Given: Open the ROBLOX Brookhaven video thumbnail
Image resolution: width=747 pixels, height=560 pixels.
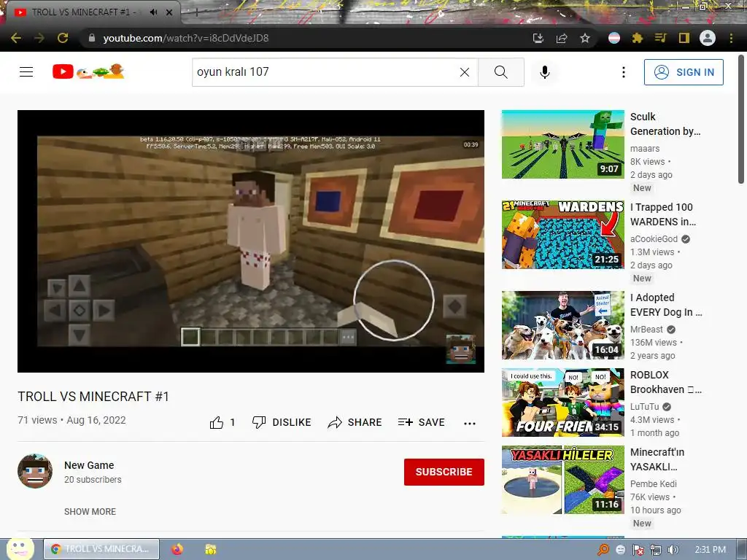Looking at the screenshot, I should click(562, 402).
